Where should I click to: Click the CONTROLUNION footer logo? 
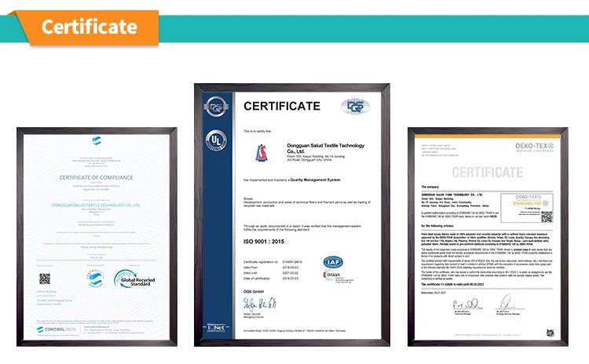(x=56, y=329)
